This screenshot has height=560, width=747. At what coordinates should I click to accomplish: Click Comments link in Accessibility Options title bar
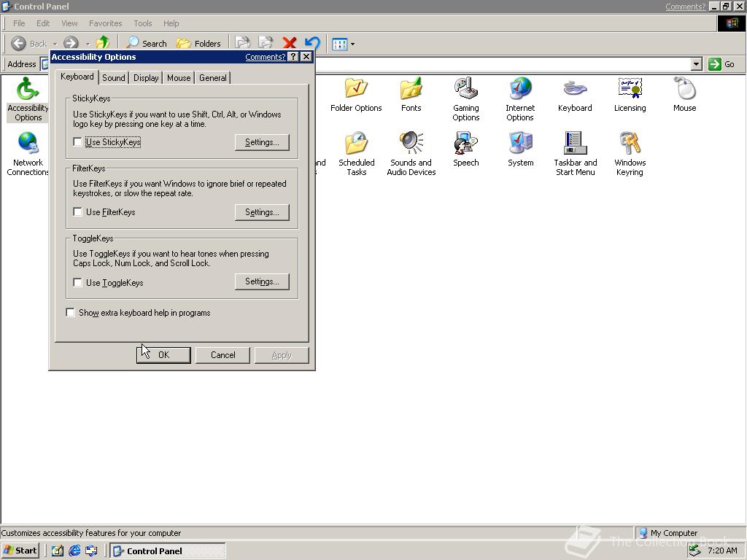(x=265, y=57)
